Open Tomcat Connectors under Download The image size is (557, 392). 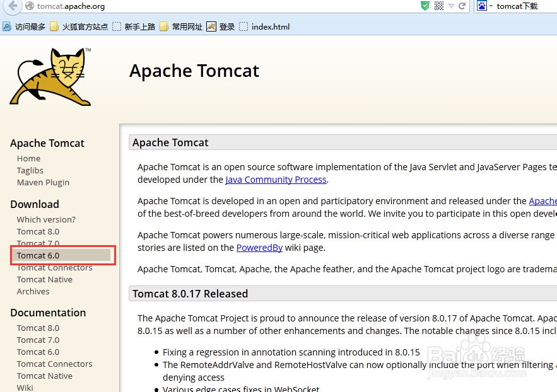55,268
